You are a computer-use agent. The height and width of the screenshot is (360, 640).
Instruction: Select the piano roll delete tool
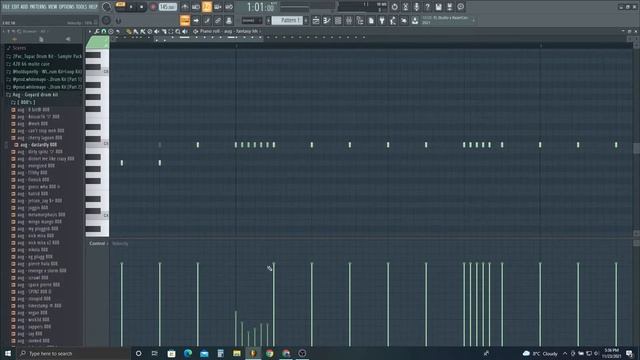coord(150,31)
